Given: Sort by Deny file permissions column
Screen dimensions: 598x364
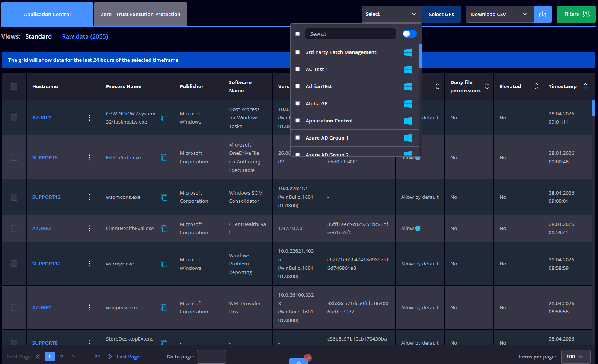Looking at the screenshot, I should click(487, 86).
